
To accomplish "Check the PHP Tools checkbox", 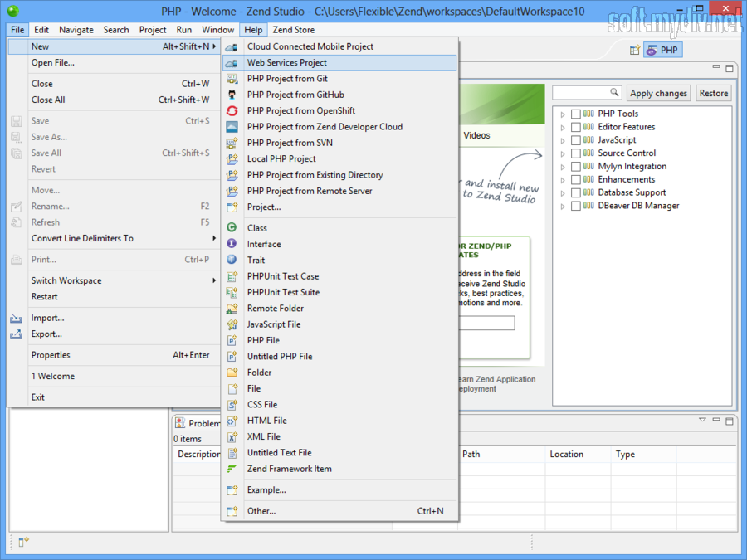I will [x=575, y=114].
